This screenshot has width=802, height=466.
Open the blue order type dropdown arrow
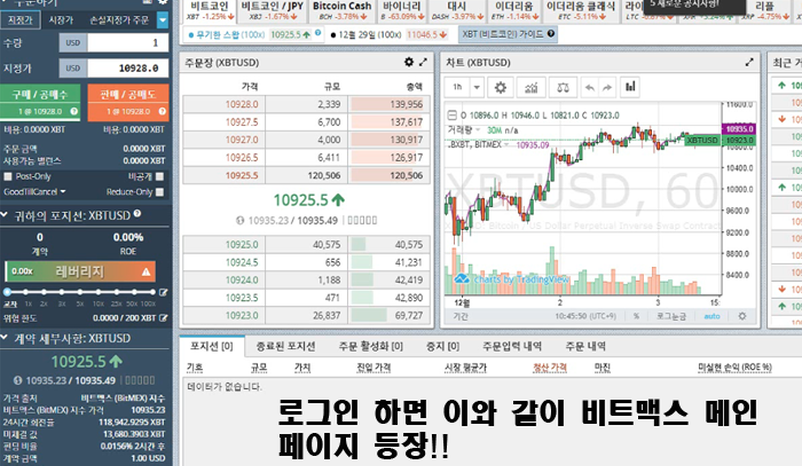pyautogui.click(x=162, y=19)
